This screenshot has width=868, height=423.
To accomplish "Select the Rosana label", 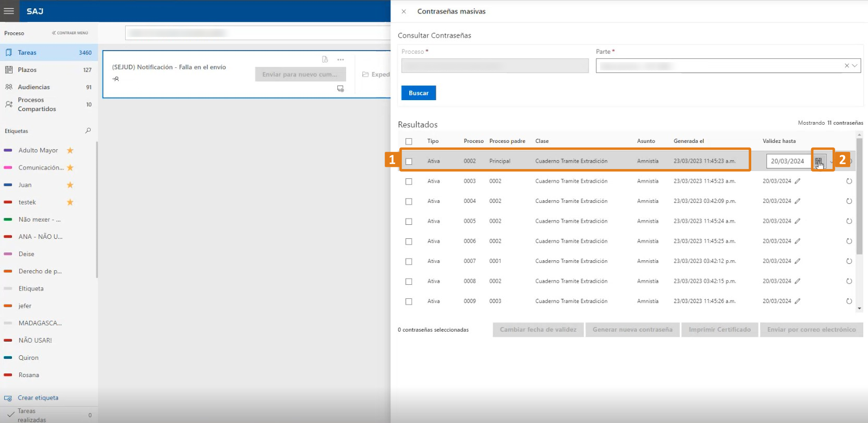I will point(29,375).
